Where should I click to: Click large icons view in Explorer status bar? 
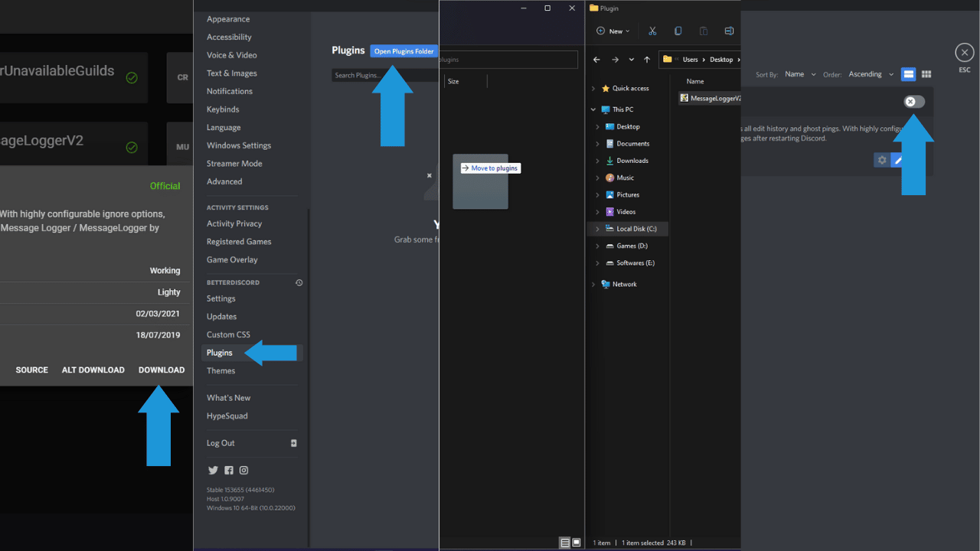(x=577, y=543)
